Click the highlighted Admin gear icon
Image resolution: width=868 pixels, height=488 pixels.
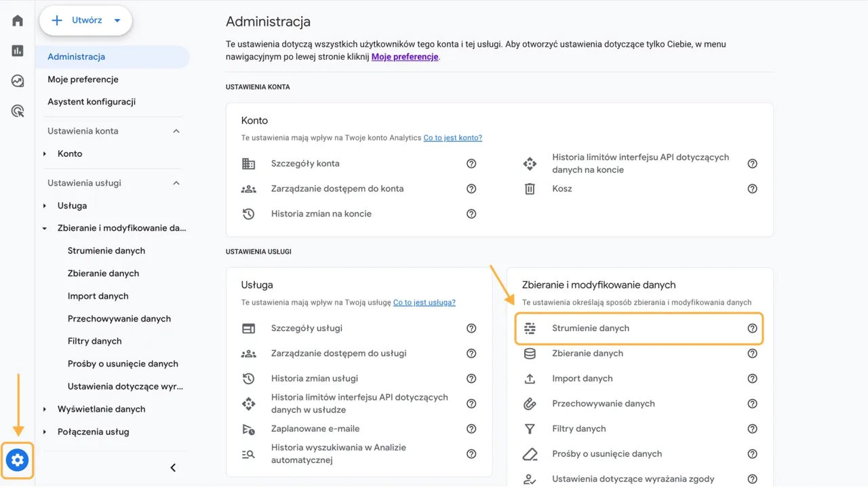click(x=17, y=460)
